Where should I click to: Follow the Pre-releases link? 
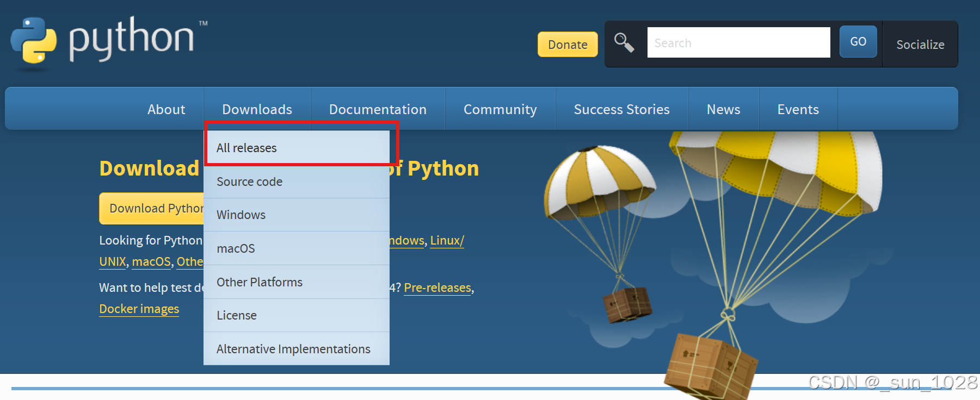click(437, 287)
